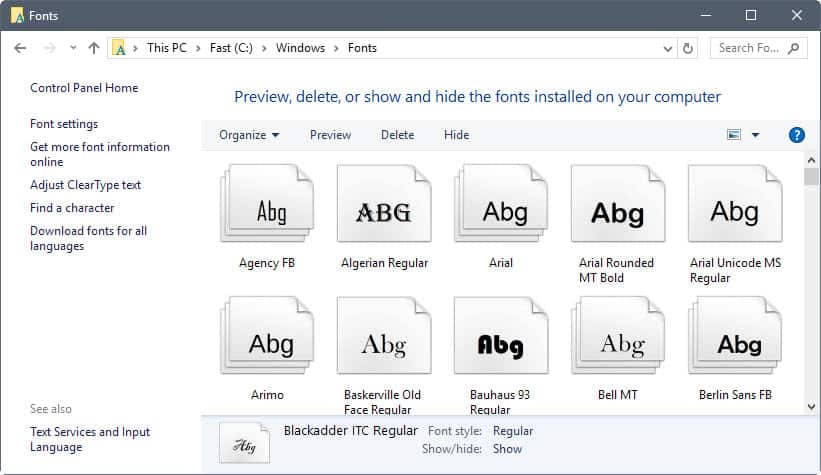Click Windows in the breadcrumb path
The height and width of the screenshot is (475, 821).
tap(301, 48)
